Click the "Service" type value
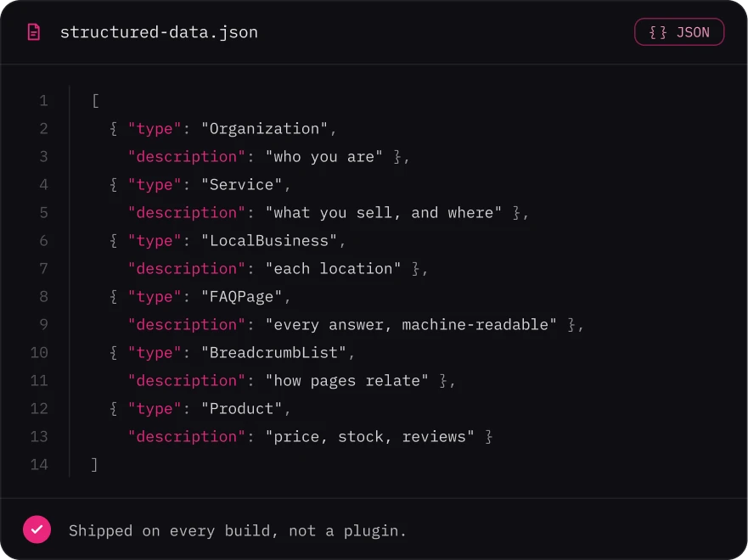The width and height of the screenshot is (748, 560). [x=241, y=184]
